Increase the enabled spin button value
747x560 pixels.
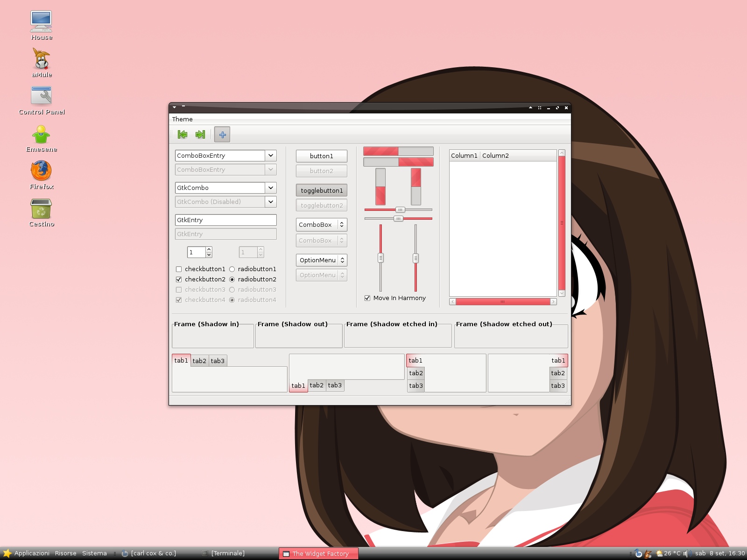tap(209, 250)
